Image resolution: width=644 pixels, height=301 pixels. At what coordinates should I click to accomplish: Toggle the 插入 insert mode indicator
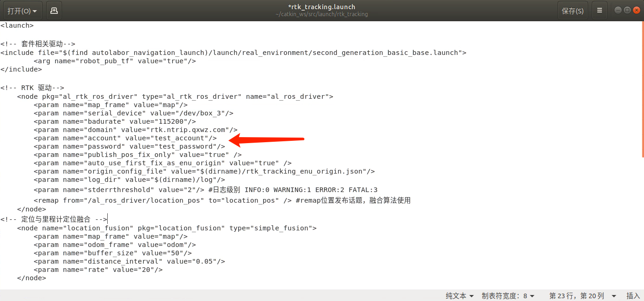point(633,295)
